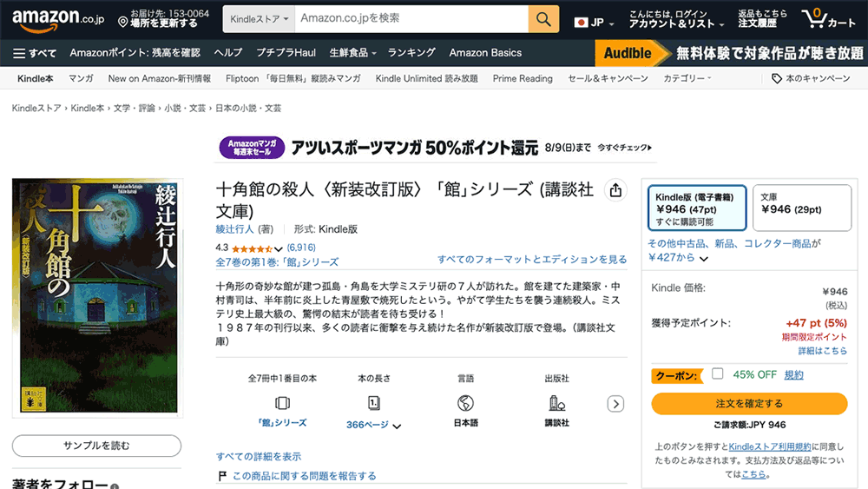Open the 詳細はこちら points link
Image resolution: width=868 pixels, height=489 pixels.
click(823, 351)
